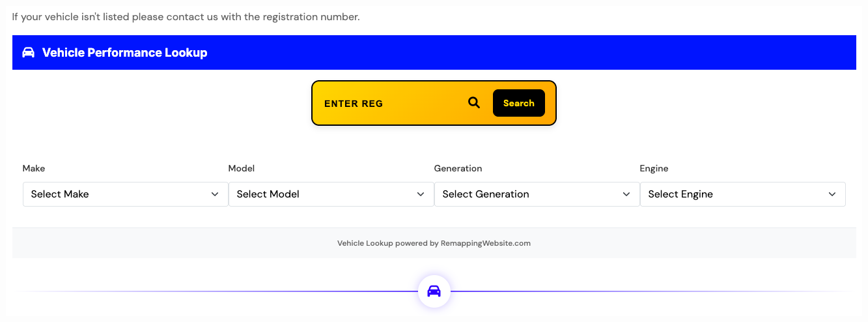The width and height of the screenshot is (868, 322).
Task: Click the chevron arrow on Select Engine
Action: pos(832,194)
